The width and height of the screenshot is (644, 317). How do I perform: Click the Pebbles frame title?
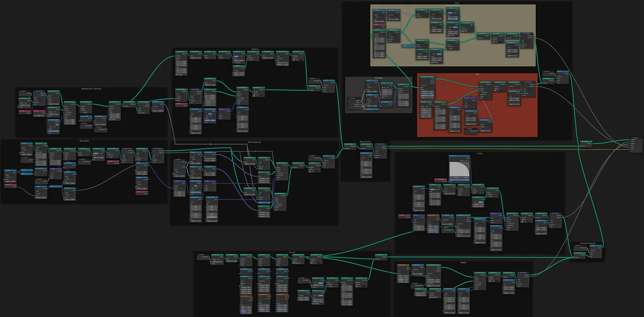[463, 262]
